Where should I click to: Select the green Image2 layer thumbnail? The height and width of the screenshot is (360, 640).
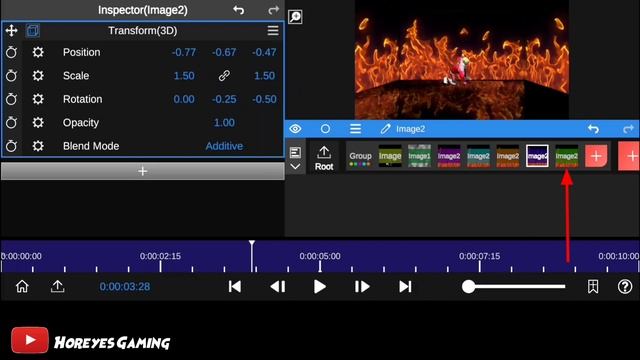pos(567,156)
